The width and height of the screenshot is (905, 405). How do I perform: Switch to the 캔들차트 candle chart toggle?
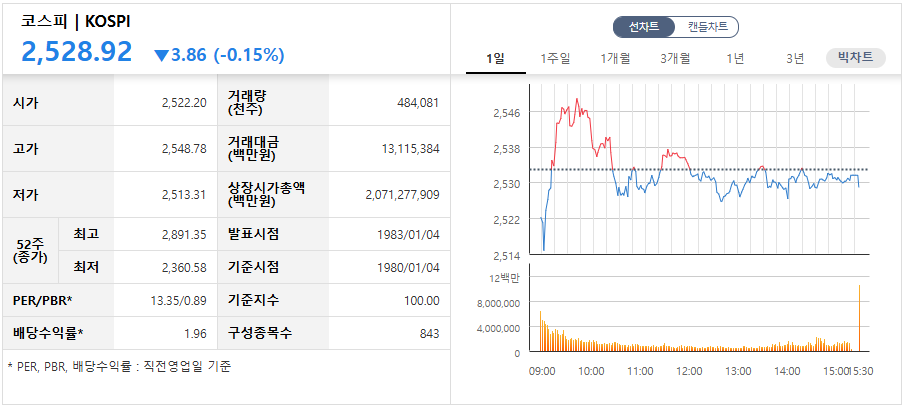708,27
